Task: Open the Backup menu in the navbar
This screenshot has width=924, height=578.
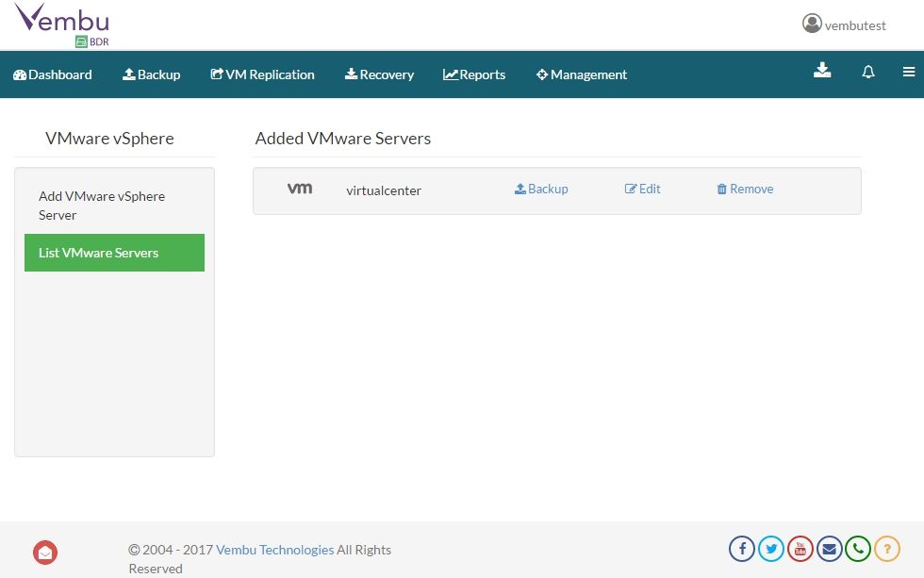Action: coord(152,74)
